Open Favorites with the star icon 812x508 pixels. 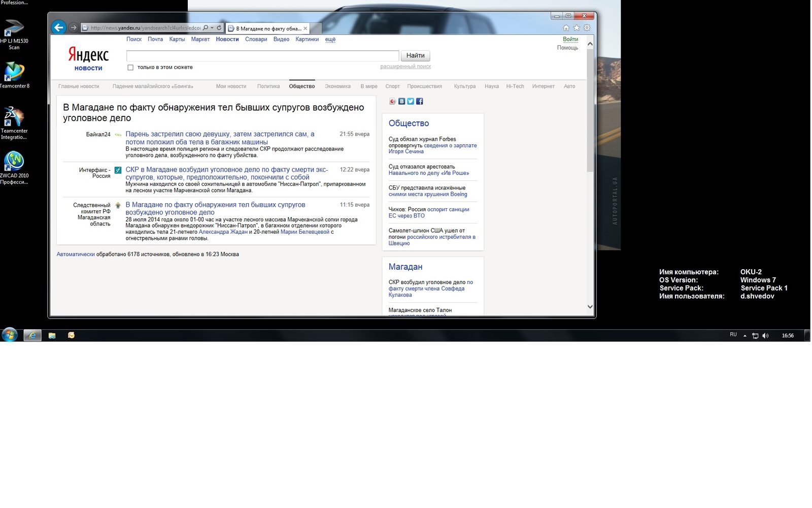[x=577, y=28]
